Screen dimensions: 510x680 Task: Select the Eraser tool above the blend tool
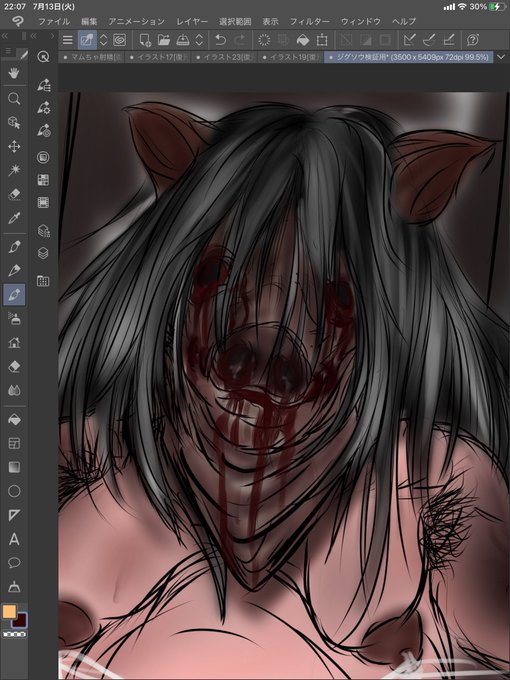tap(14, 367)
